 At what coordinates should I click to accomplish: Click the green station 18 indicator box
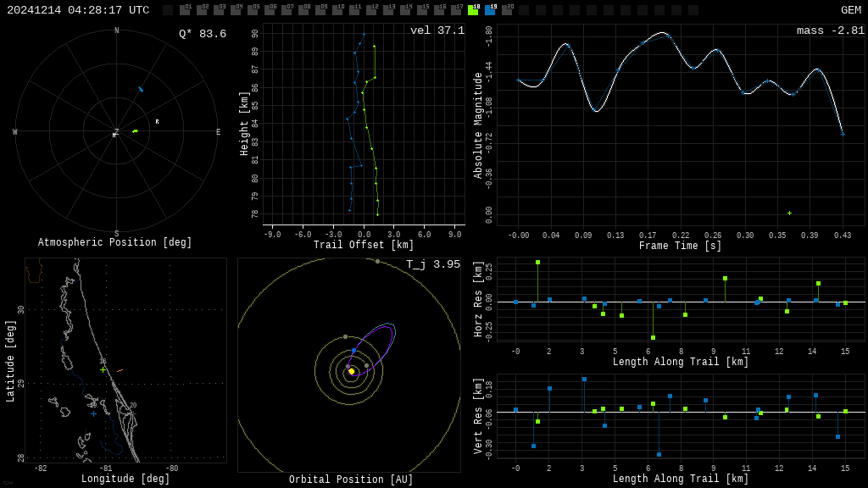[x=473, y=10]
